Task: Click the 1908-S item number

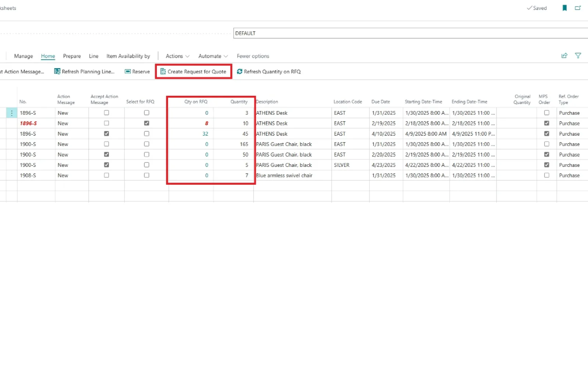Action: [28, 176]
